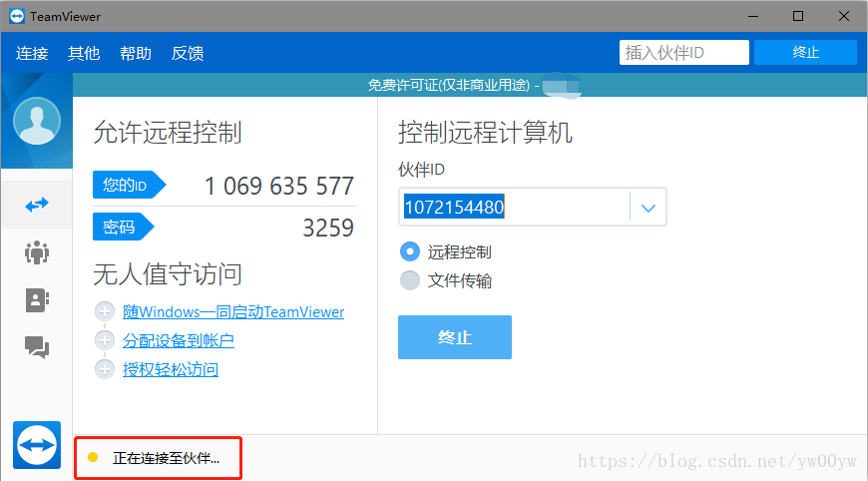Open the 反馈 menu
This screenshot has width=868, height=481.
(x=188, y=53)
